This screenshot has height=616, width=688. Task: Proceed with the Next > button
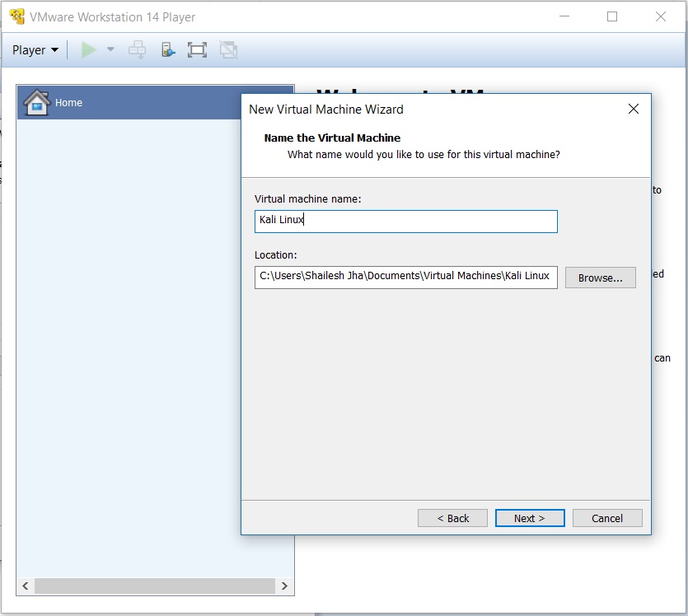point(530,518)
